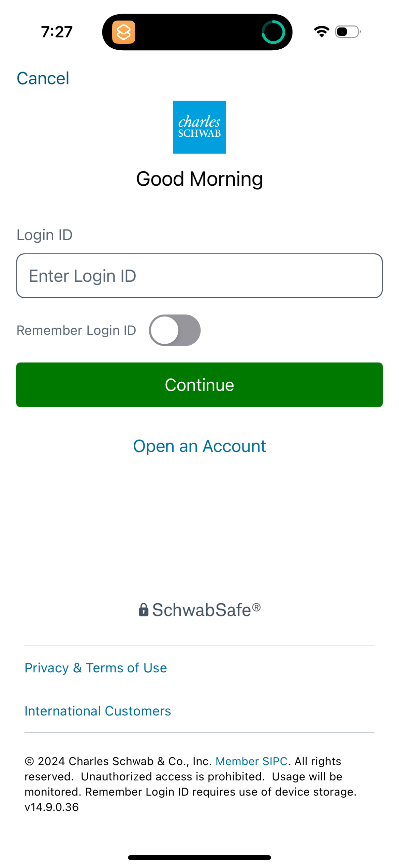Click the Member SIPC link

pyautogui.click(x=251, y=761)
